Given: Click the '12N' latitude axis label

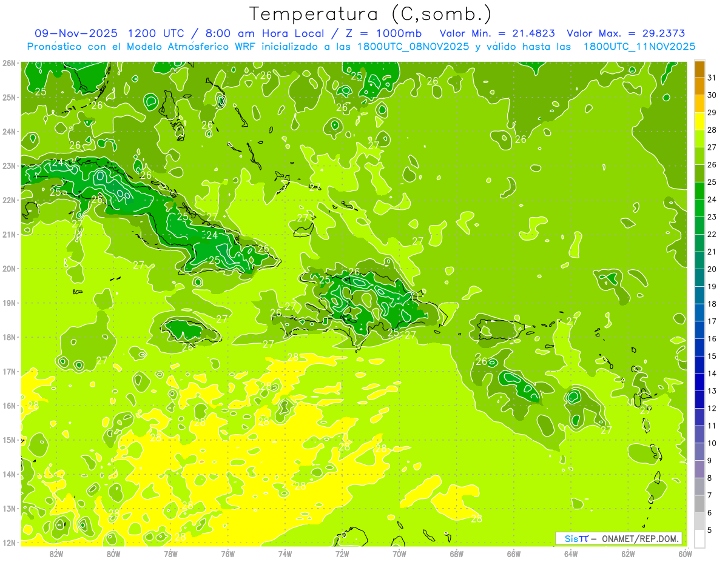Looking at the screenshot, I should [8, 543].
